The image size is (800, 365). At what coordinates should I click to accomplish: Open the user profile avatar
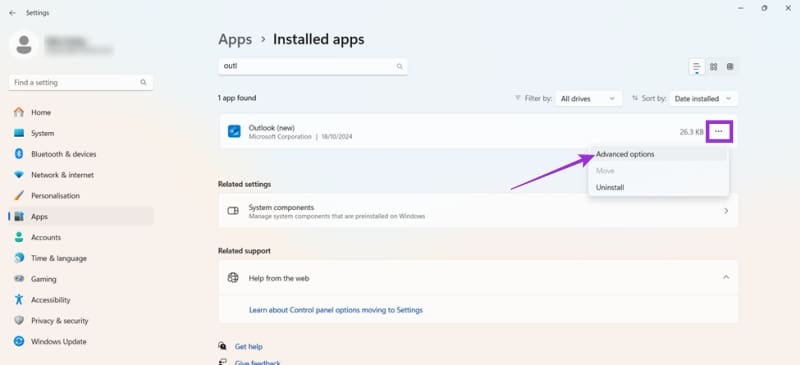tap(24, 45)
